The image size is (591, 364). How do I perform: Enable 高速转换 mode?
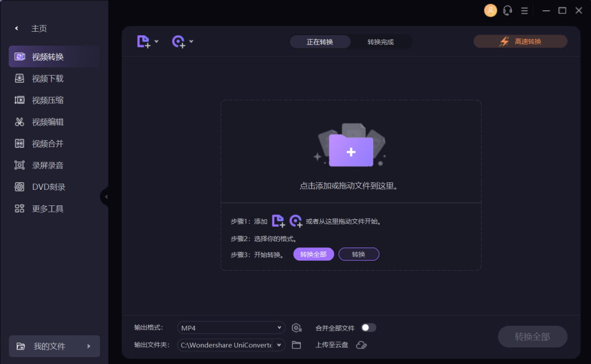tap(520, 42)
